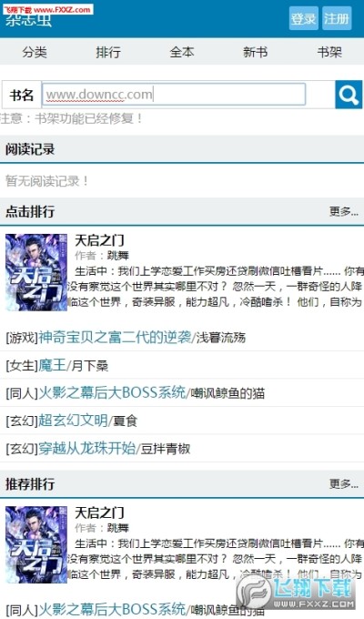The image size is (364, 619).
Task: Open the 天启之门 cover under 点击排行
Action: click(x=36, y=272)
